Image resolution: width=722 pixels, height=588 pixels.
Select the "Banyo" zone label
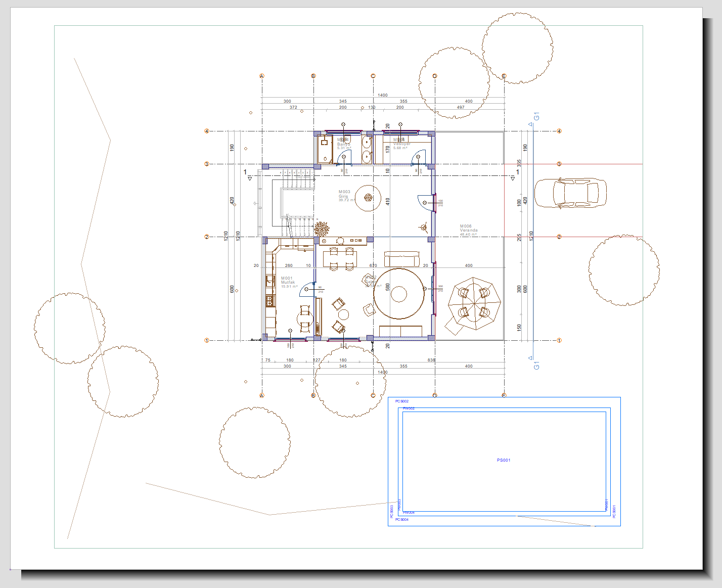click(x=343, y=144)
